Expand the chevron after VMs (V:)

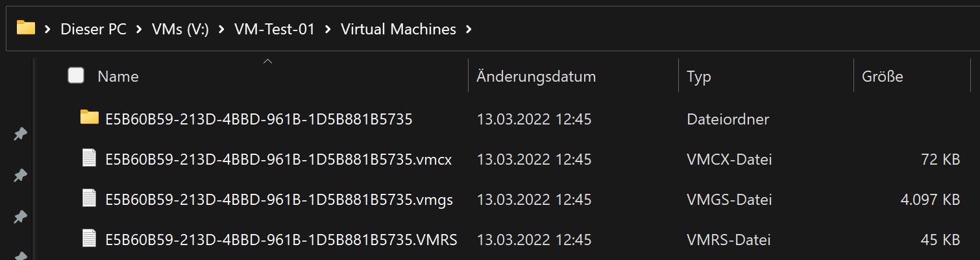221,29
